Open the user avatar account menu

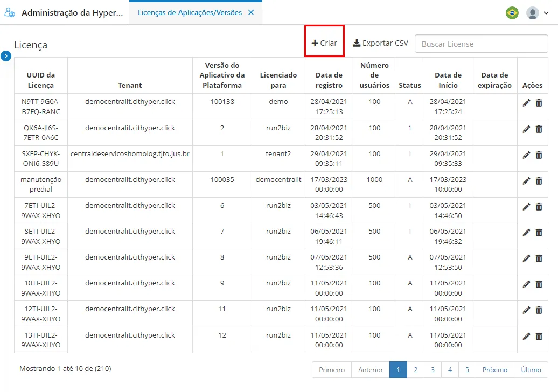[538, 13]
